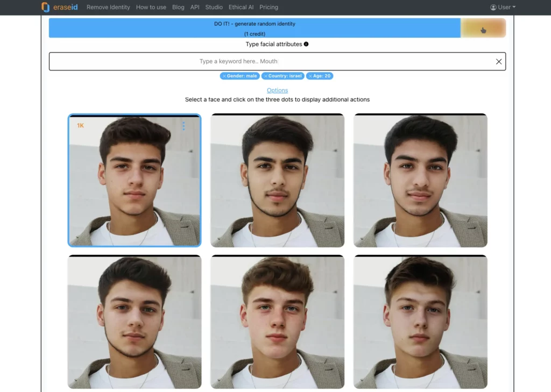The height and width of the screenshot is (392, 551).
Task: Click the three dots on the selected face
Action: (x=183, y=126)
